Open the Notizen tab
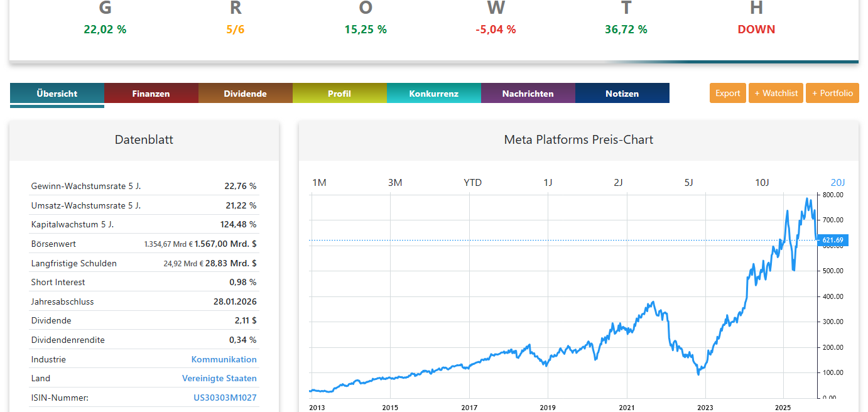This screenshot has height=412, width=868. pos(622,94)
